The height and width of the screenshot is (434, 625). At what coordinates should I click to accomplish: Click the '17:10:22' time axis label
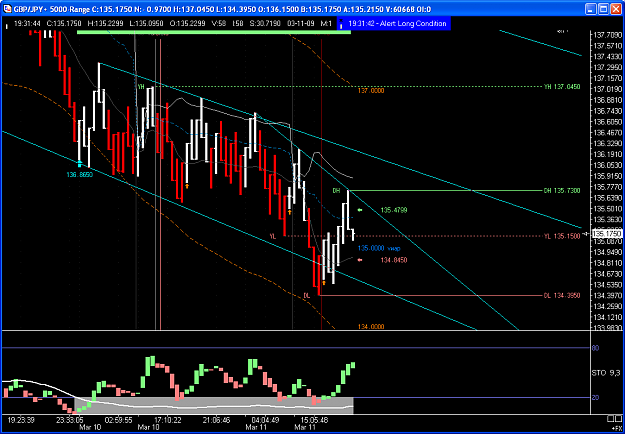(x=168, y=419)
